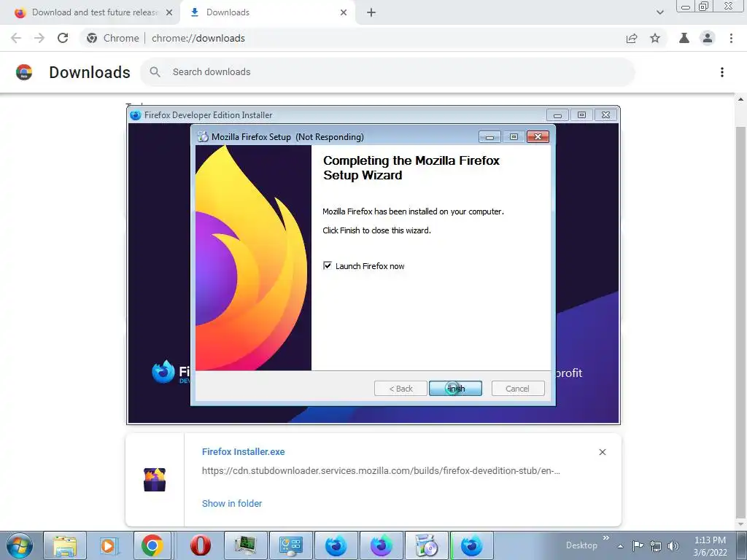
Task: Open the Control Panel taskbar icon
Action: [290, 545]
